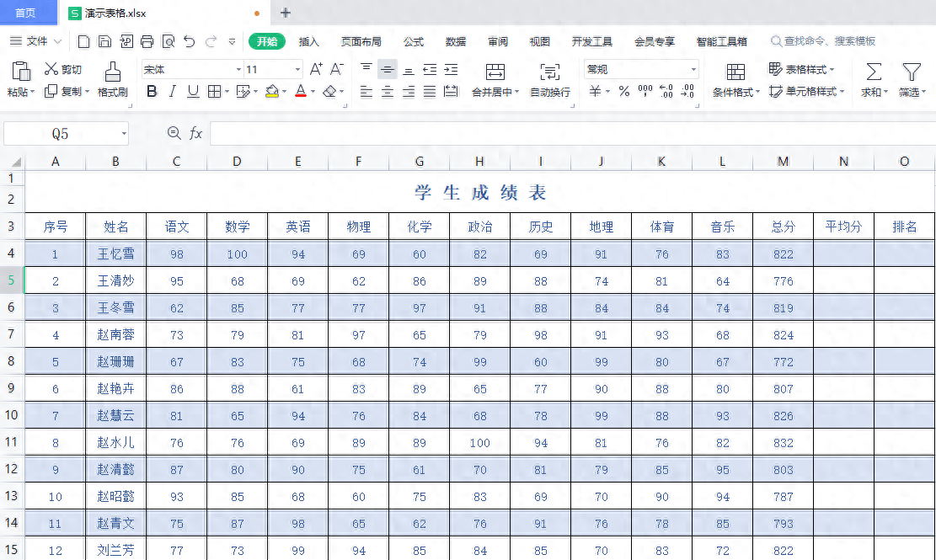Align text to middle vertically
This screenshot has width=936, height=560.
pos(388,69)
